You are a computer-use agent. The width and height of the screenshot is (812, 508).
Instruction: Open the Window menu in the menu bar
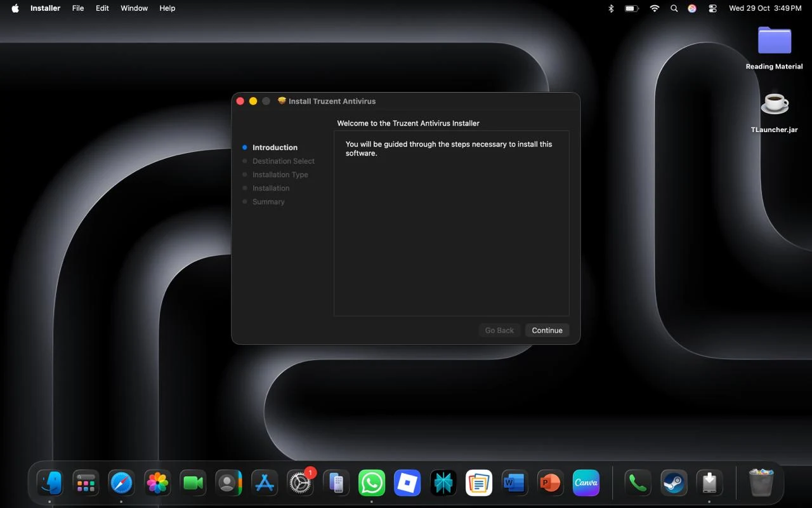[134, 8]
